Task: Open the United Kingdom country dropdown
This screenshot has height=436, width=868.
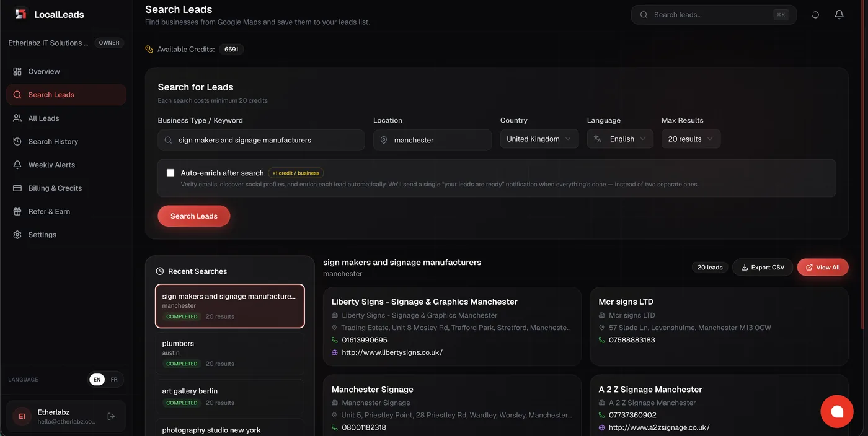Action: [x=539, y=139]
